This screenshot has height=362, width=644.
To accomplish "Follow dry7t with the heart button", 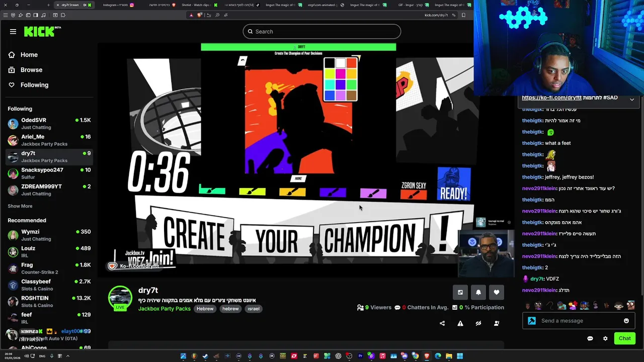I will point(497,292).
